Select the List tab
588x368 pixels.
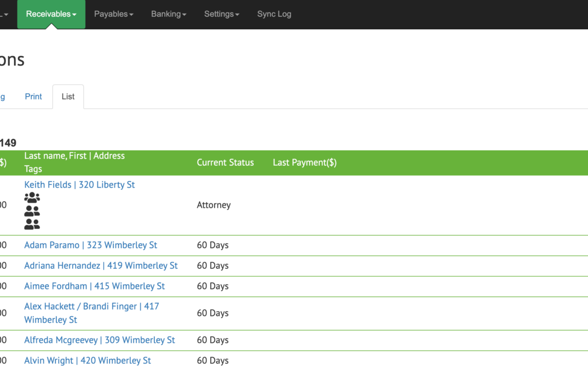point(68,96)
